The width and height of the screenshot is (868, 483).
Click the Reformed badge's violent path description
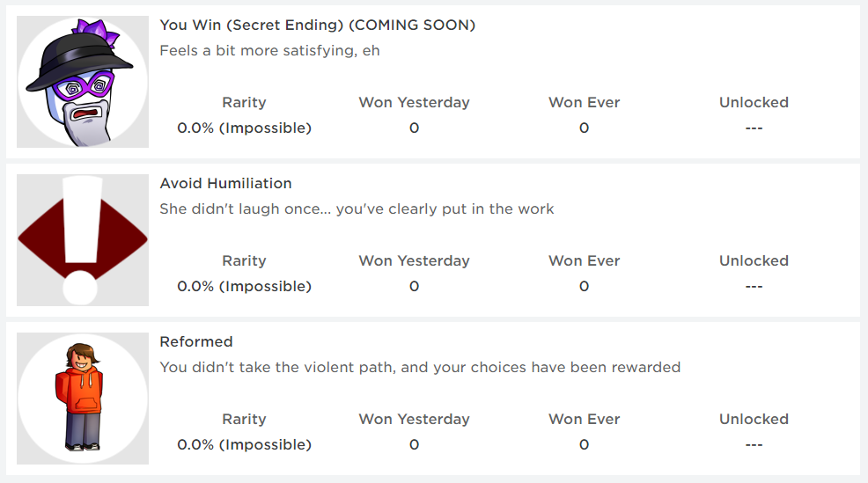pyautogui.click(x=420, y=368)
